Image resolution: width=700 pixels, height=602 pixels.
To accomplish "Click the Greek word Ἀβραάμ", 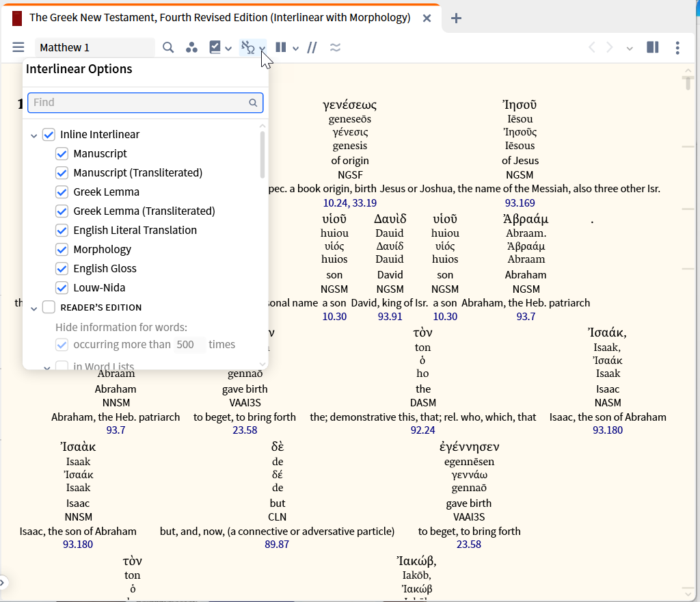I will (x=526, y=220).
